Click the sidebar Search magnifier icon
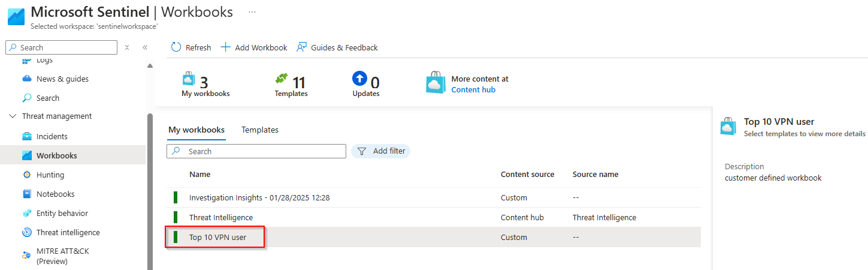This screenshot has height=270, width=868. pos(27,98)
